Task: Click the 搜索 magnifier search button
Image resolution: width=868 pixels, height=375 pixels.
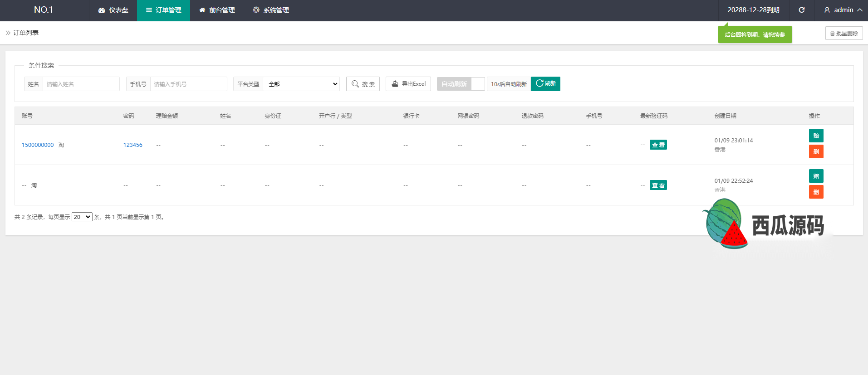Action: pyautogui.click(x=363, y=84)
